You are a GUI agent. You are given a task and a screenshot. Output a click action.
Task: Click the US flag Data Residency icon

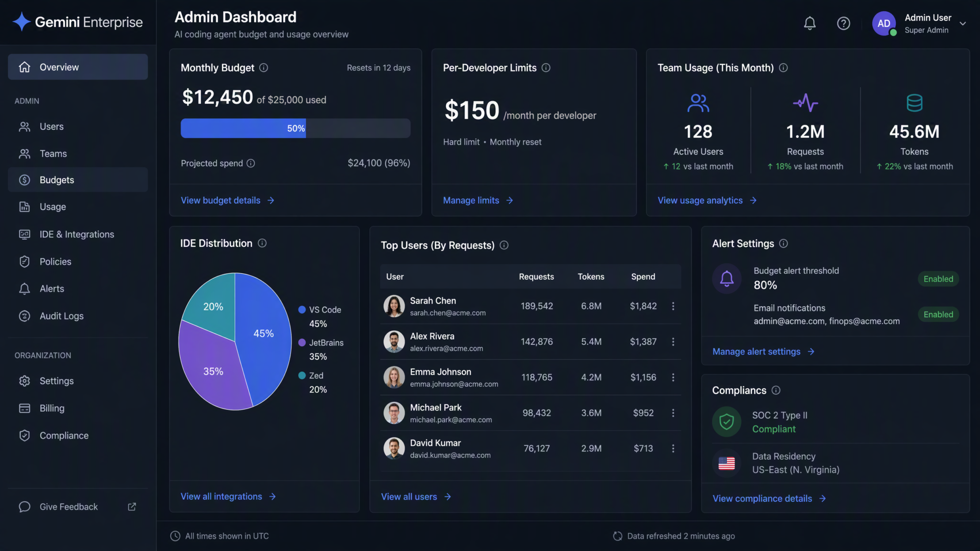(727, 463)
